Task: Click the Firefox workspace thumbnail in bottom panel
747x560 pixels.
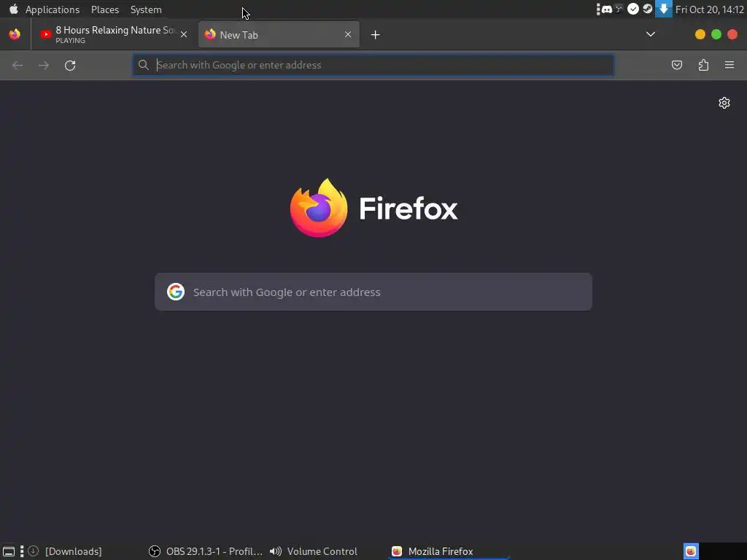Action: click(691, 551)
